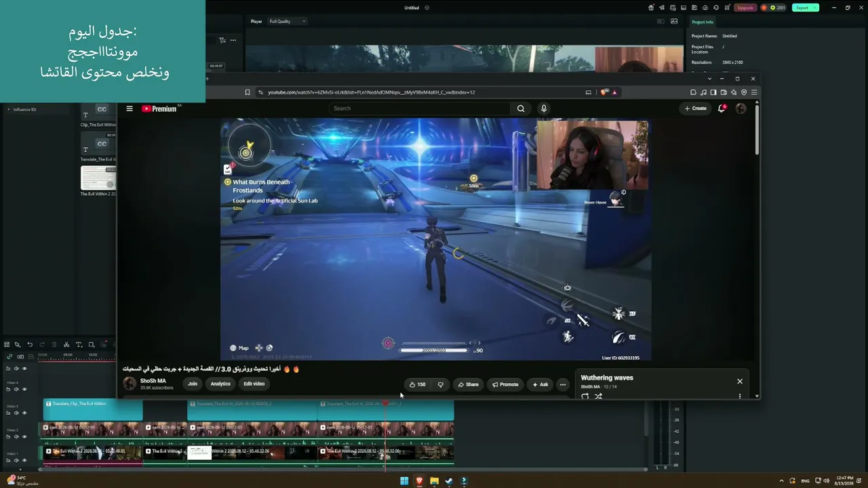The image size is (868, 488).
Task: Click the Upgrade button in editor title bar
Action: click(x=745, y=7)
